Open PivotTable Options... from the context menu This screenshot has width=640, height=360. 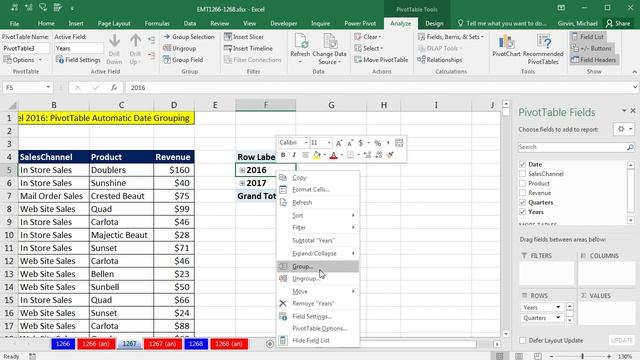tap(318, 329)
